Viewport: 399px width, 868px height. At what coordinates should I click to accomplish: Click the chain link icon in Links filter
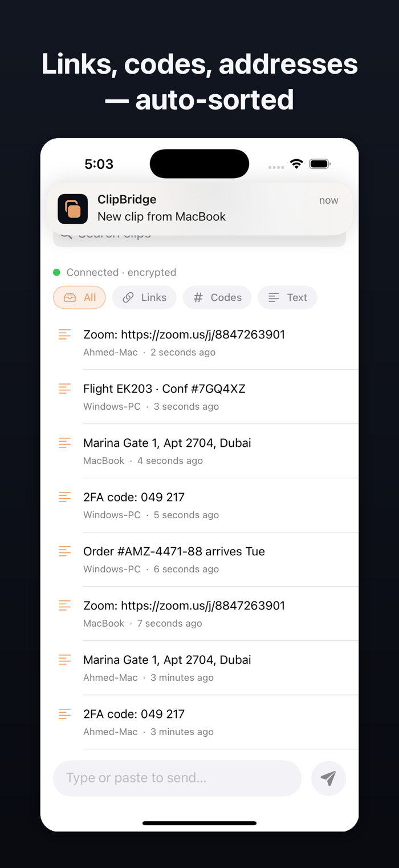point(128,297)
